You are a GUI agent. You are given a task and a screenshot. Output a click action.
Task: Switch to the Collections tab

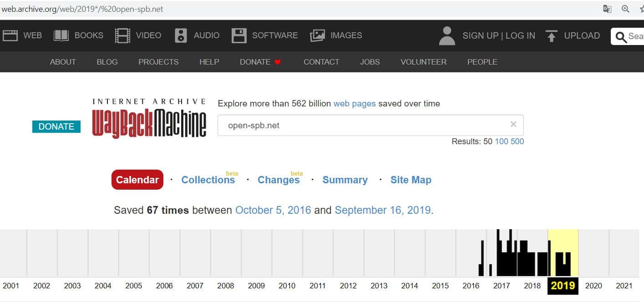coord(208,180)
